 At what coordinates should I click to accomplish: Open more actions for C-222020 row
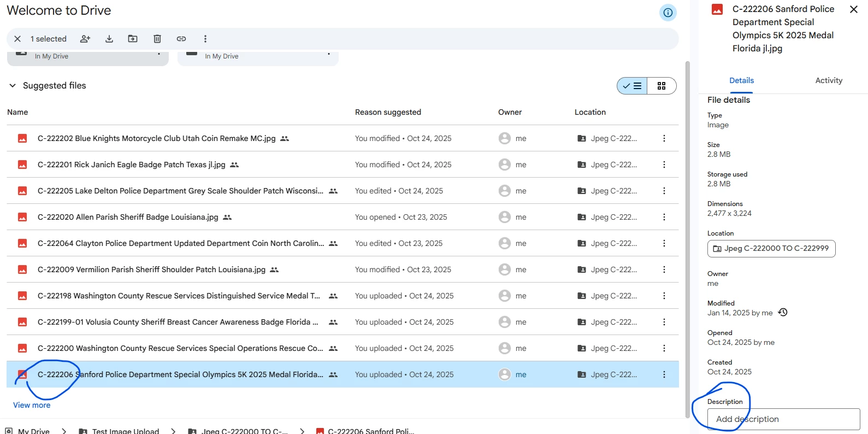pos(664,217)
